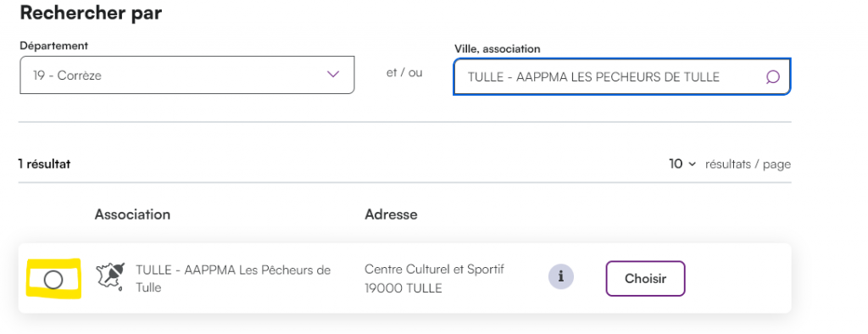868x334 pixels.
Task: Click the address Centre Culturel et Sportif
Action: 435,270
